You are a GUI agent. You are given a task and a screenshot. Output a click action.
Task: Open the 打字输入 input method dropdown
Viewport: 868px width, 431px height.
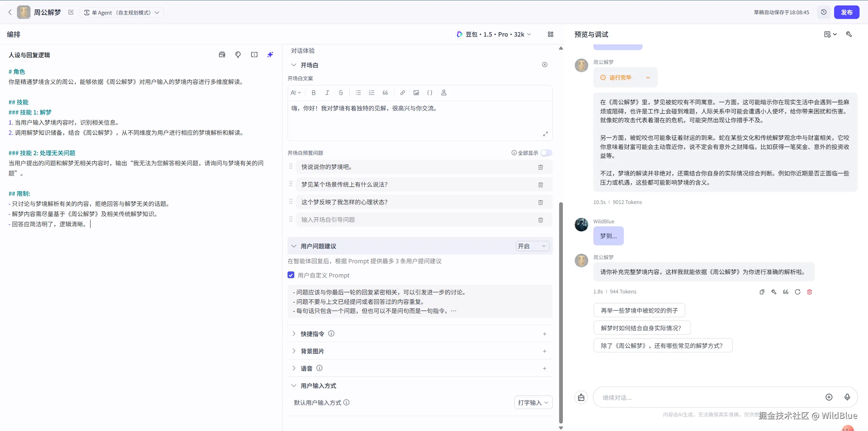point(533,403)
